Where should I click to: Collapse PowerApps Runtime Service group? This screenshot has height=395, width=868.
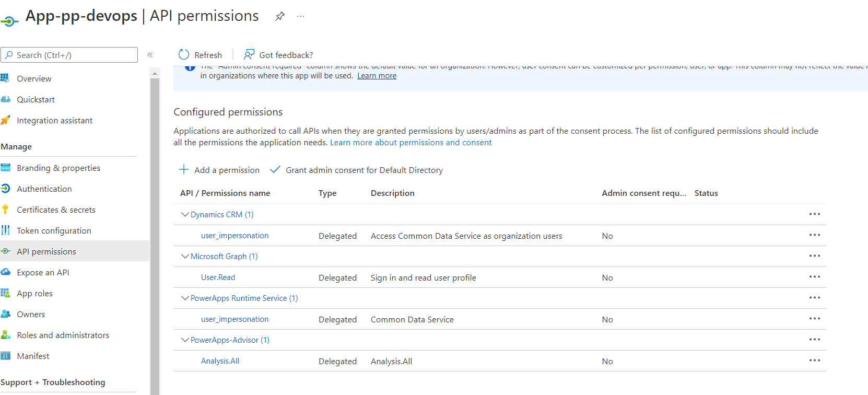pos(184,298)
